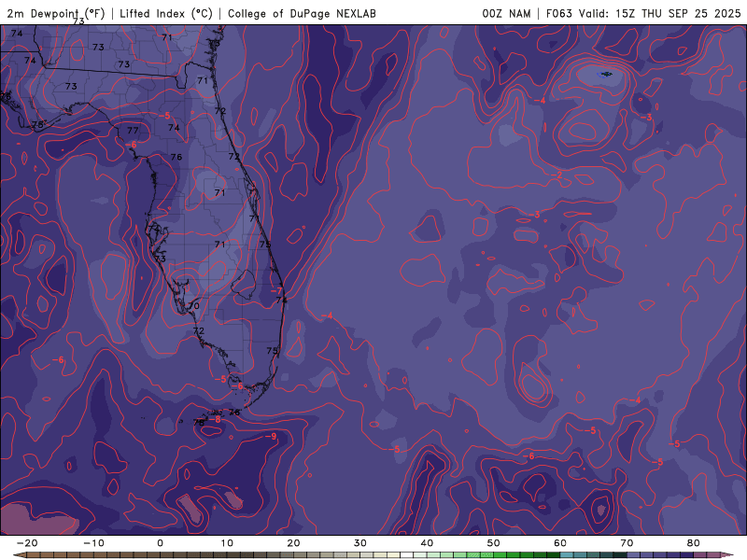Click the "50" colorbar scale label
The width and height of the screenshot is (747, 560).
point(494,543)
